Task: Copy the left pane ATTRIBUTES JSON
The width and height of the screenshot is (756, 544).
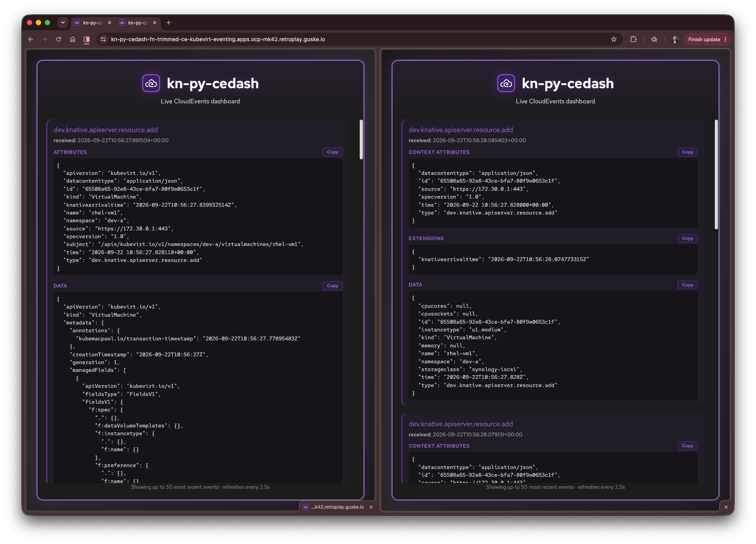Action: pos(333,152)
